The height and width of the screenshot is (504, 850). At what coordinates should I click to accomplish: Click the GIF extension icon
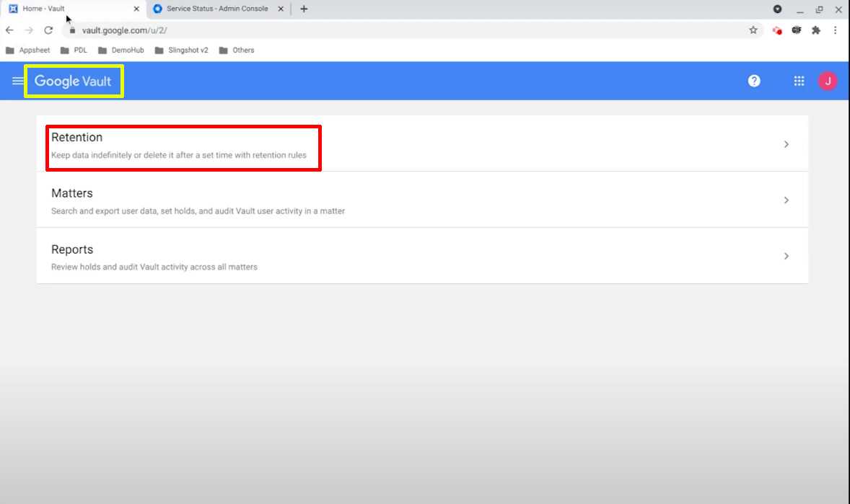797,30
